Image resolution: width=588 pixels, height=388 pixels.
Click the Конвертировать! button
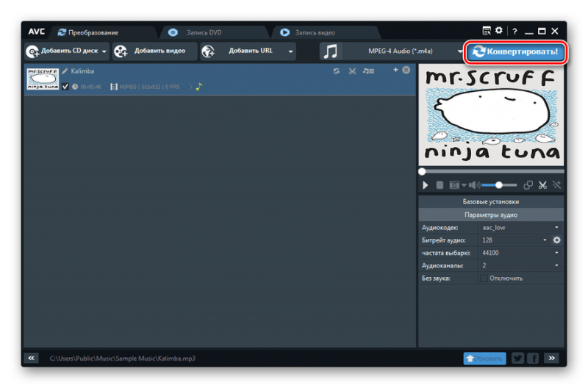[x=517, y=51]
